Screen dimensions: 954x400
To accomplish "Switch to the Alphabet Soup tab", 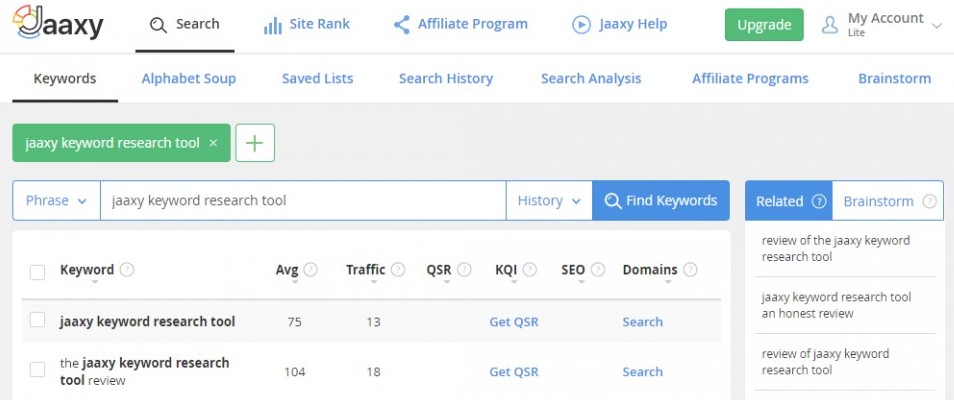I will [x=189, y=79].
